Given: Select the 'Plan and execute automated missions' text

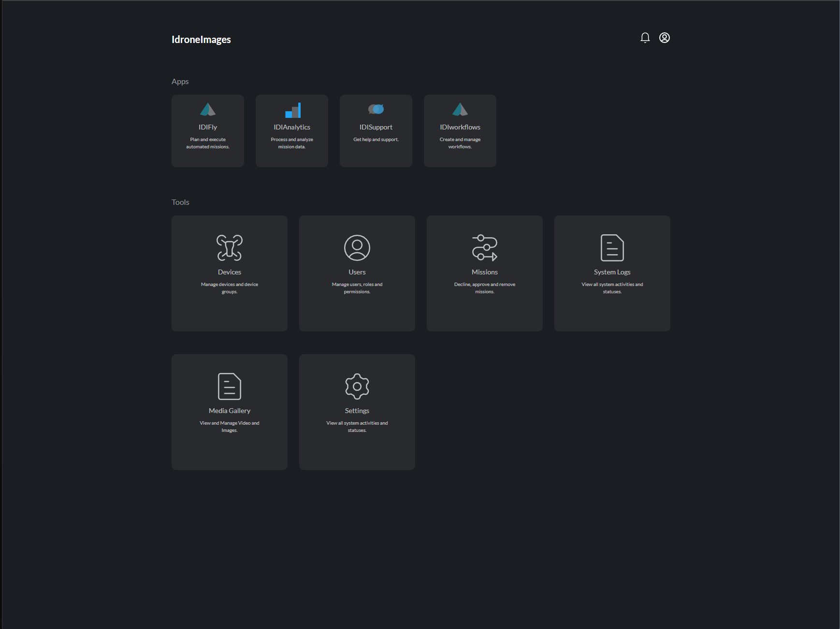Looking at the screenshot, I should [208, 143].
